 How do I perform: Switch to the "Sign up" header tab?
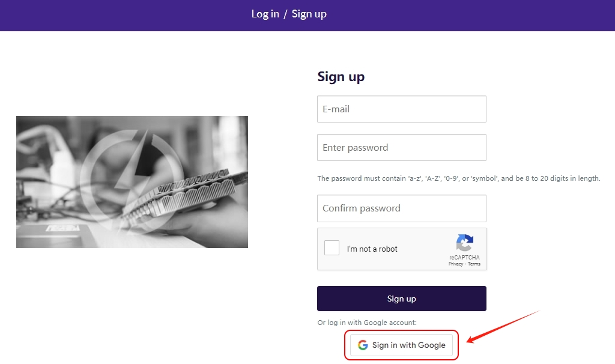[309, 14]
